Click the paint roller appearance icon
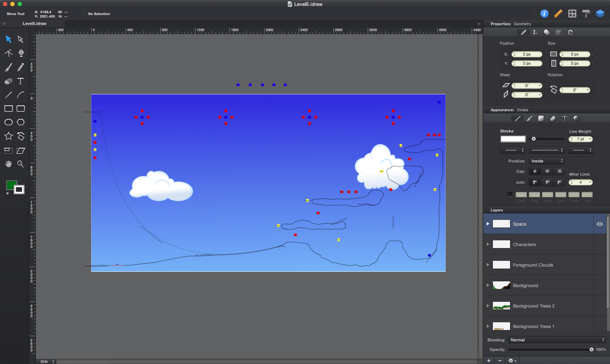The height and width of the screenshot is (364, 610). pos(586,14)
